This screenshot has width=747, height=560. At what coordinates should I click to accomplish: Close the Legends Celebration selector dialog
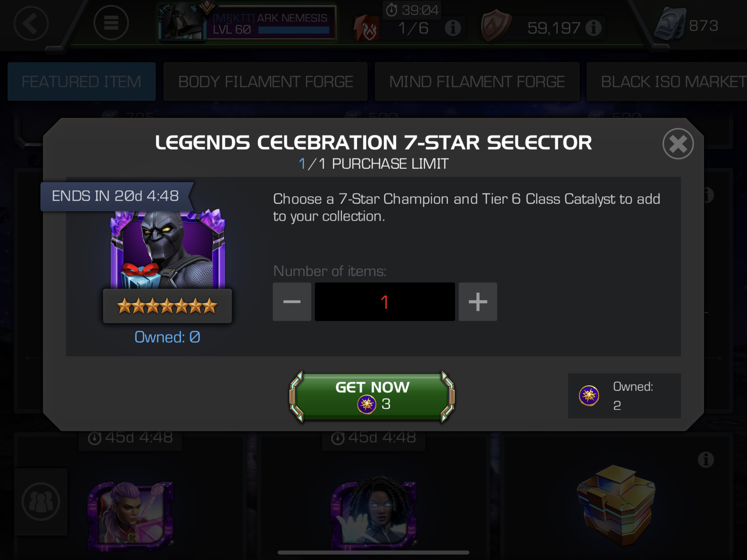coord(678,144)
